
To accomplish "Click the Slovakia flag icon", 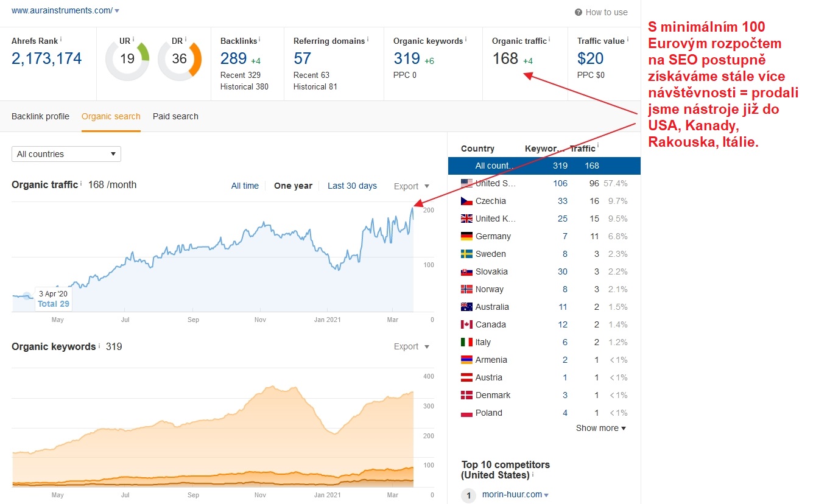I will click(x=466, y=271).
